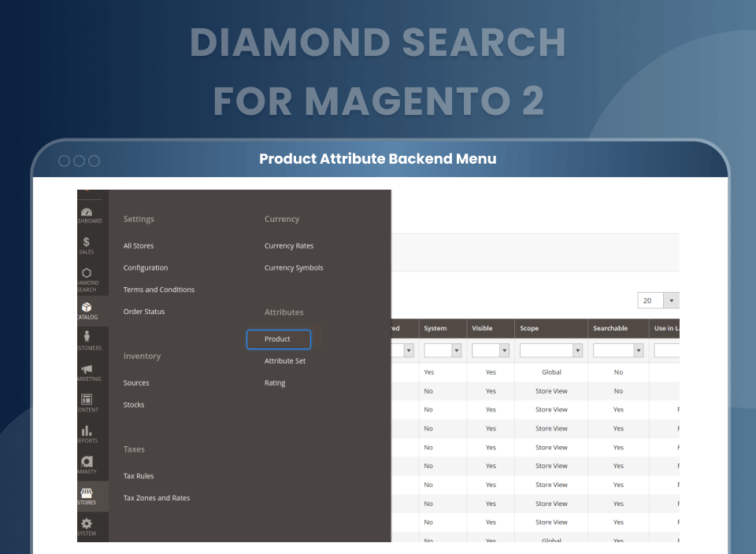Viewport: 756px width, 554px height.
Task: Open Sources under Inventory
Action: tap(136, 383)
